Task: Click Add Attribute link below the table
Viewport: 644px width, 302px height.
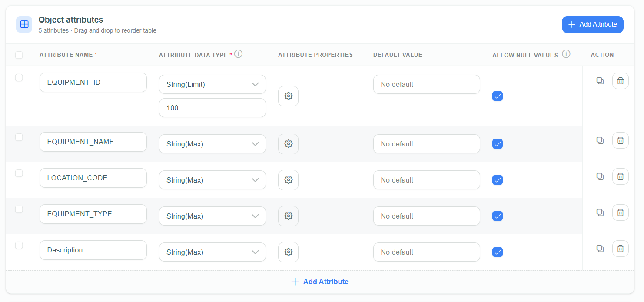Action: pyautogui.click(x=320, y=282)
